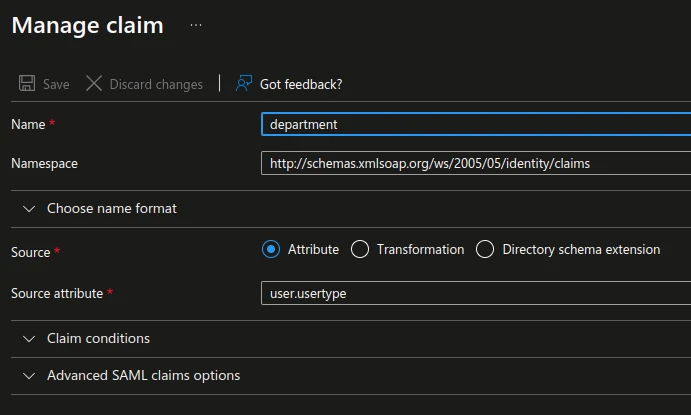Expand the Choose name format chevron
This screenshot has width=691, height=415.
tap(29, 209)
